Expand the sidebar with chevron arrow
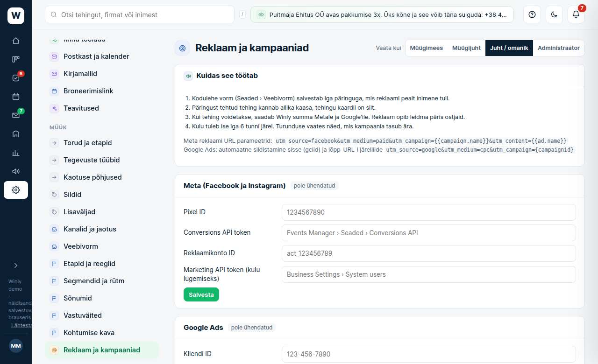Viewport: 598px width, 364px height. [x=16, y=266]
